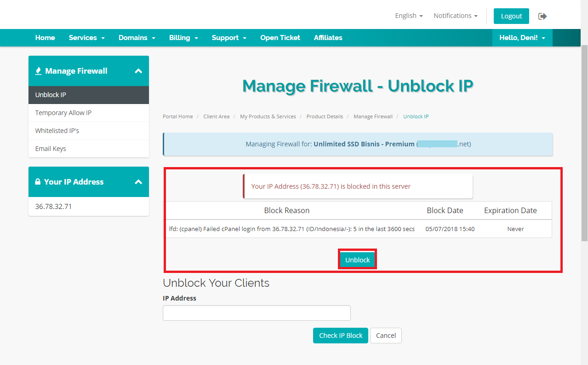Click the Product Details breadcrumb link
Viewport: 588px width, 365px height.
pos(325,116)
